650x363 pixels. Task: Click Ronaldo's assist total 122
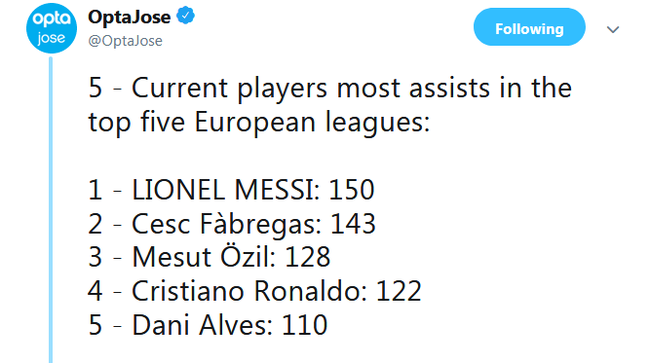(398, 291)
